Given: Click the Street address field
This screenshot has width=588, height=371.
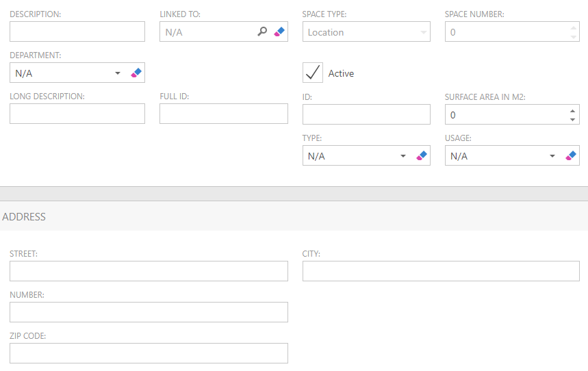Looking at the screenshot, I should (149, 271).
